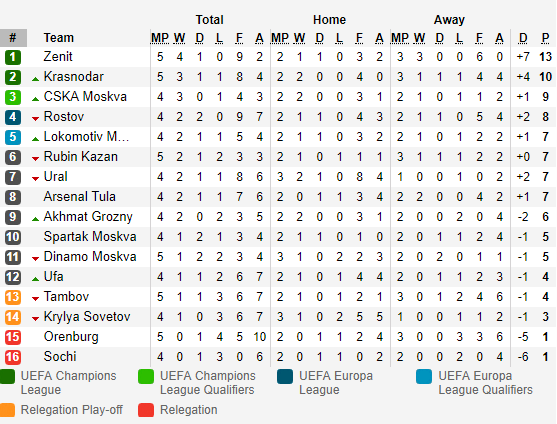Open the Spartak Moskva team link
Image resolution: width=557 pixels, height=424 pixels.
tap(90, 237)
